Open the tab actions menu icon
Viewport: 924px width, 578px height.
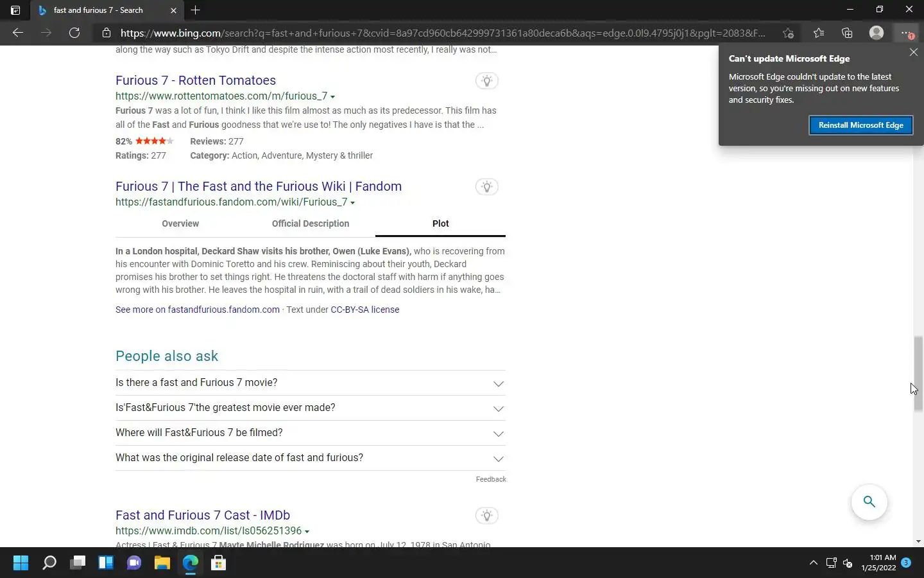(15, 10)
